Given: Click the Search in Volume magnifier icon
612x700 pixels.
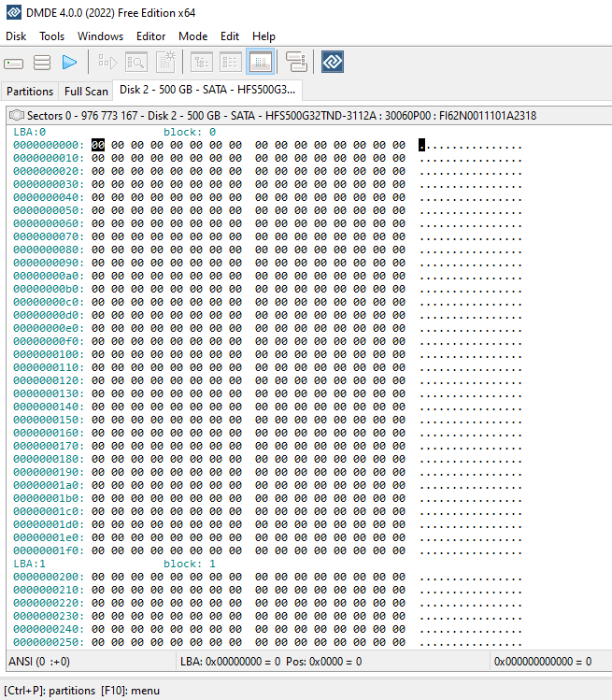Looking at the screenshot, I should pyautogui.click(x=136, y=62).
